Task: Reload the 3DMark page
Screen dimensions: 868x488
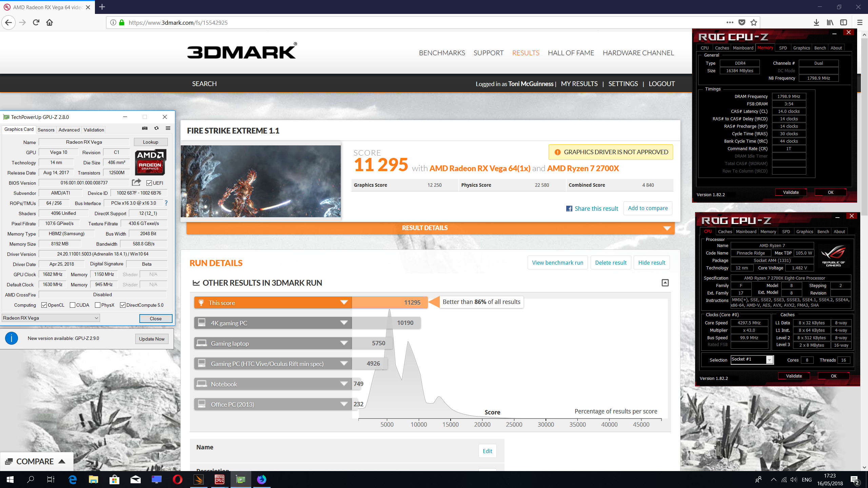Action: (x=36, y=23)
